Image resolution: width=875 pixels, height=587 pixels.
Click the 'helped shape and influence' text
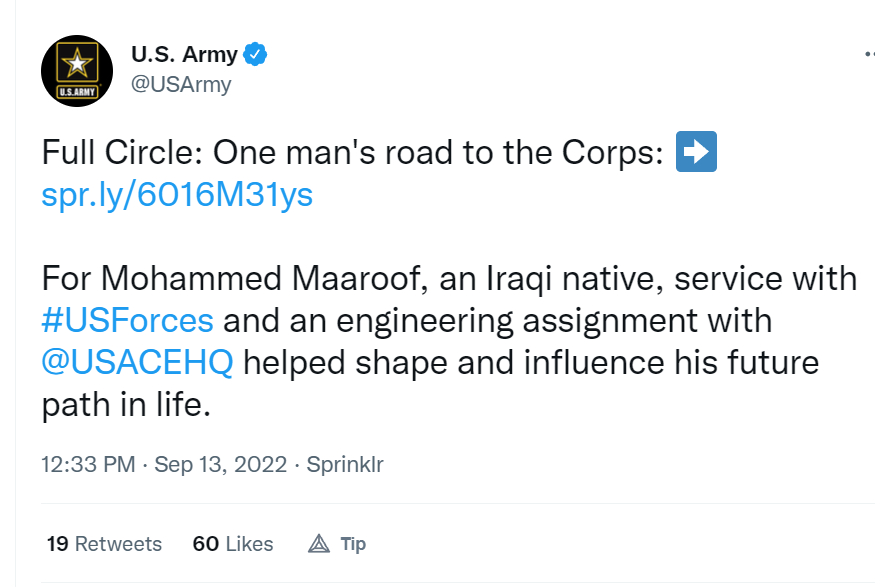pyautogui.click(x=454, y=363)
